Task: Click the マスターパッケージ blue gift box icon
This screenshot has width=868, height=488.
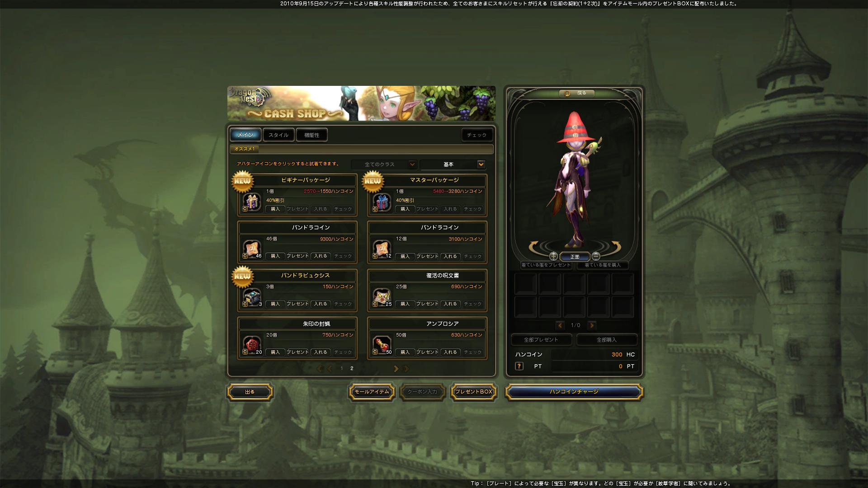Action: (x=382, y=202)
